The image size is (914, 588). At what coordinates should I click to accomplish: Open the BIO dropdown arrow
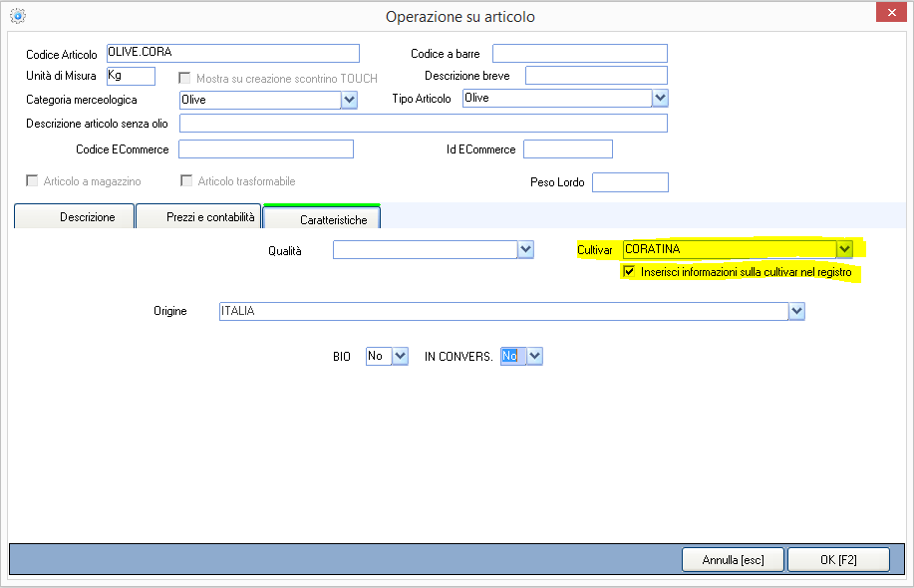tap(400, 356)
